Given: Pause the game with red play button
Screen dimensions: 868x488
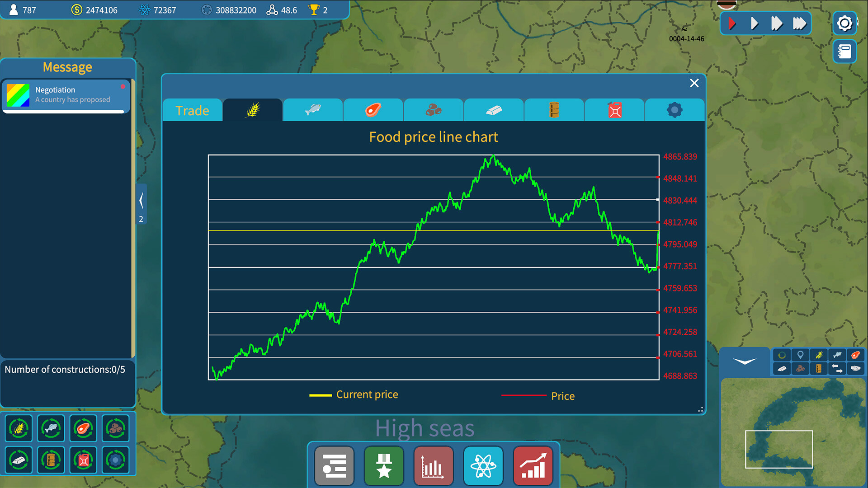Looking at the screenshot, I should coord(732,23).
